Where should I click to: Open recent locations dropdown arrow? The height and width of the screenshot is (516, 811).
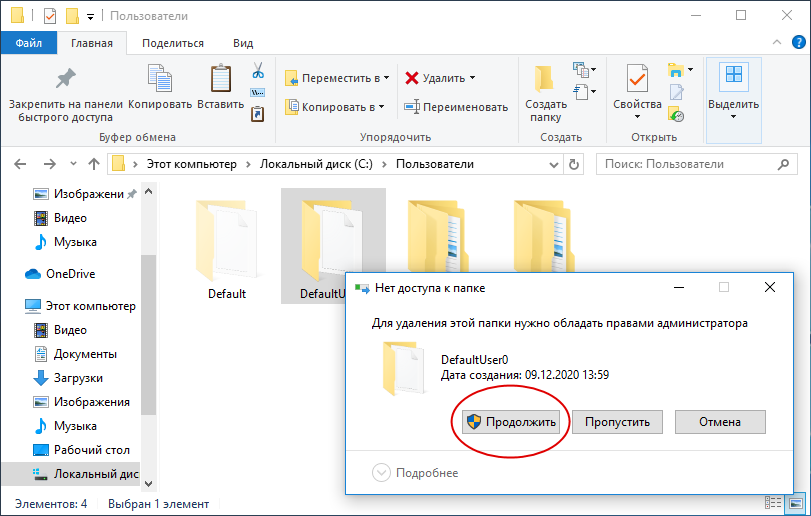73,164
